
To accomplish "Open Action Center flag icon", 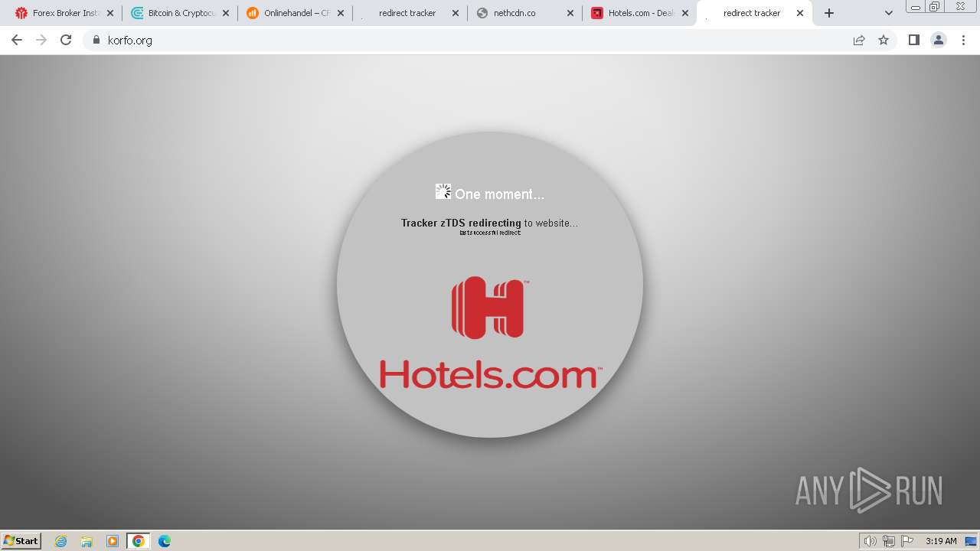I will click(x=907, y=541).
